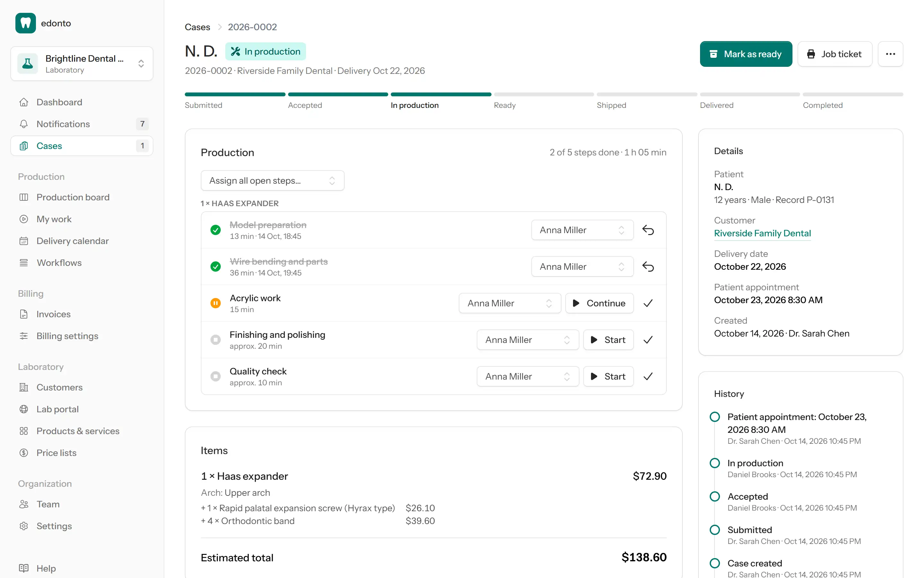The width and height of the screenshot is (924, 578).
Task: Click the Billing settings sliders icon
Action: tap(24, 336)
